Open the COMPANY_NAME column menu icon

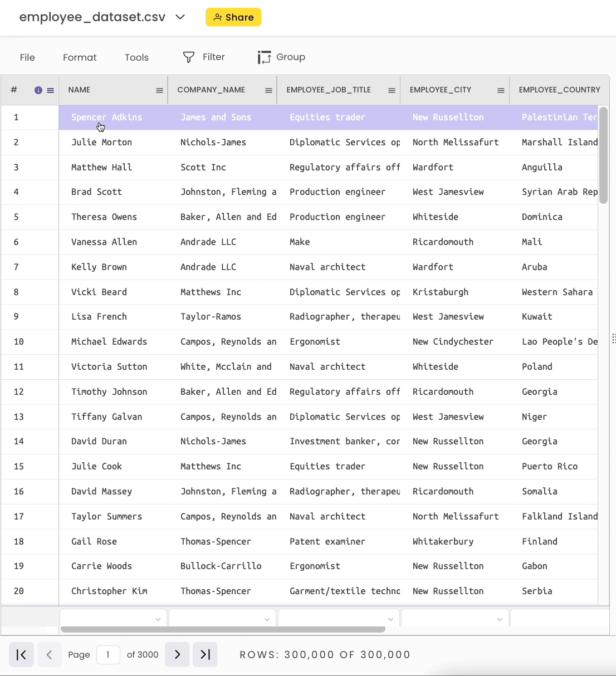tap(268, 90)
